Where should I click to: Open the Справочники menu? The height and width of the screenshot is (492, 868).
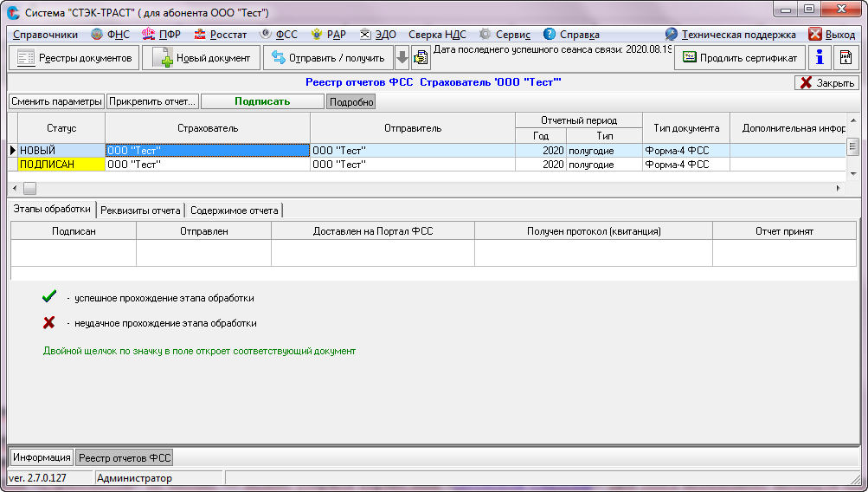45,35
